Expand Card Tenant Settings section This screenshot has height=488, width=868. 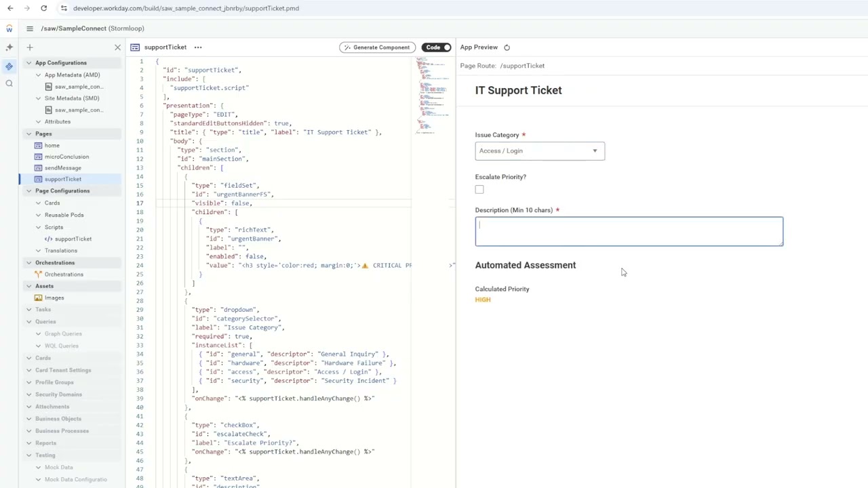click(x=29, y=370)
